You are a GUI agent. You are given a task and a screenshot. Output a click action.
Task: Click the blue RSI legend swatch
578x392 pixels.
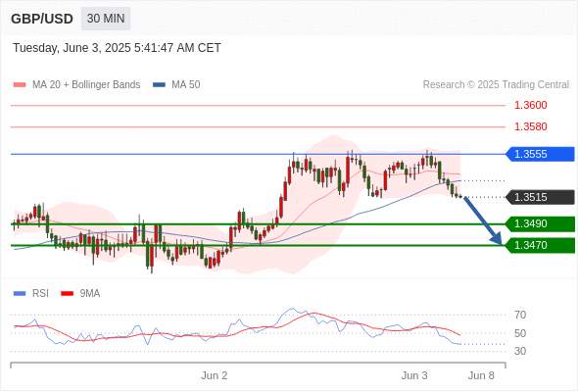click(20, 294)
